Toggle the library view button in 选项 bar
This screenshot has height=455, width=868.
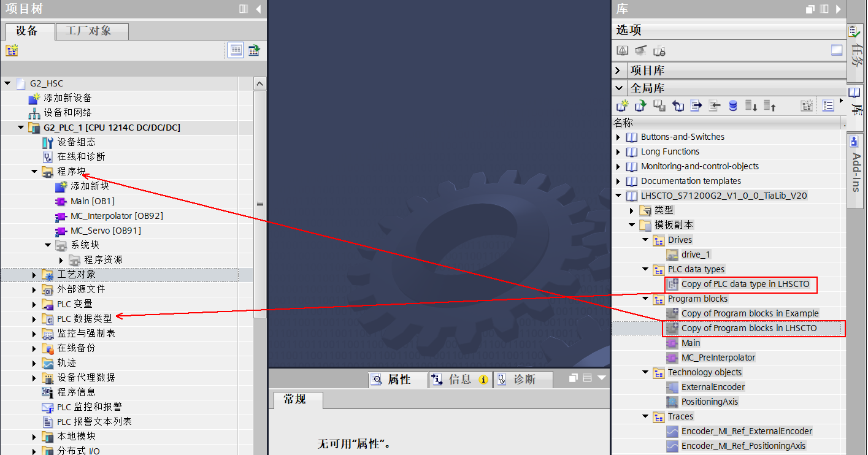837,50
